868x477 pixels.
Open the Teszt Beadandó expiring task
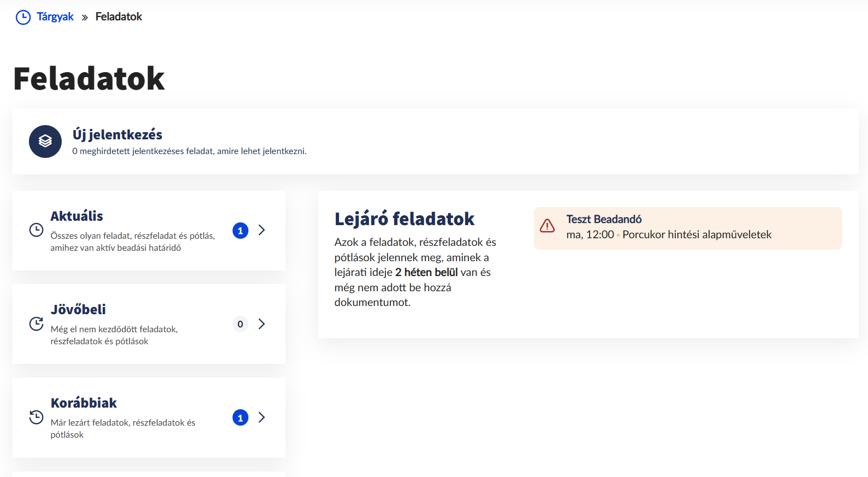point(604,219)
